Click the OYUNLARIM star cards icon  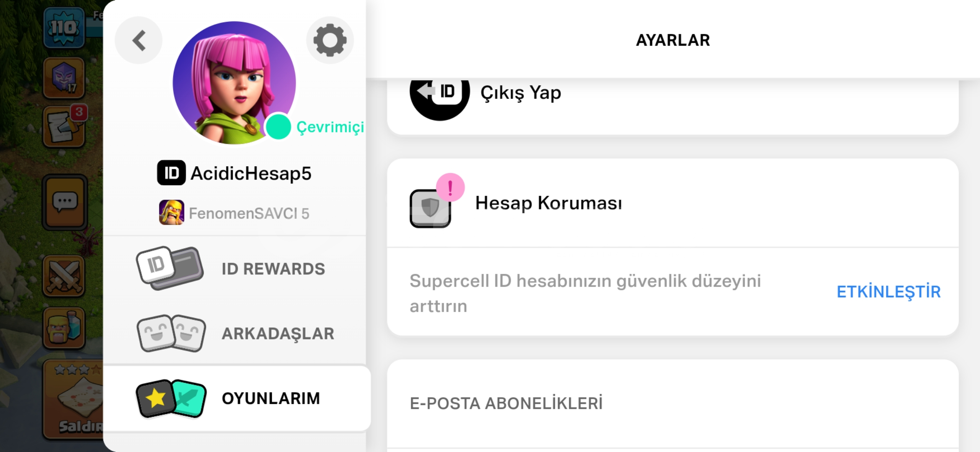(x=171, y=398)
